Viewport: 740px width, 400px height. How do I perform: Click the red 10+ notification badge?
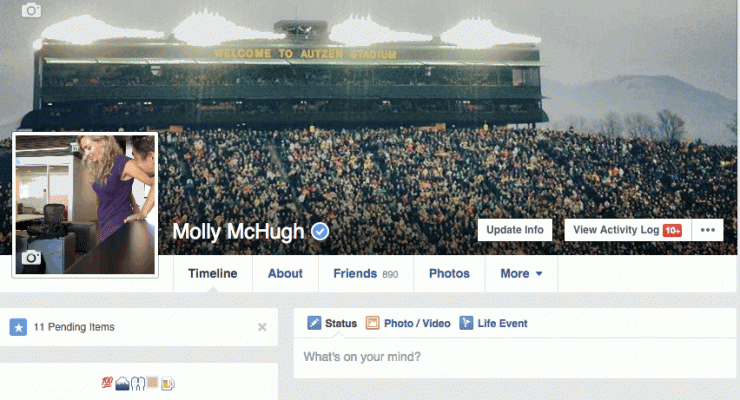(673, 230)
